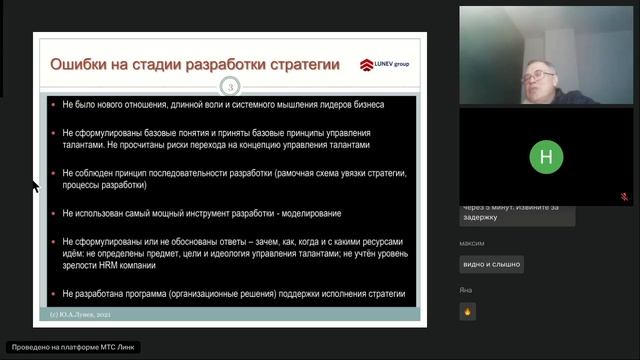Click the chat sender name 'максим'
Viewport: 640px width, 360px height.
click(x=472, y=244)
